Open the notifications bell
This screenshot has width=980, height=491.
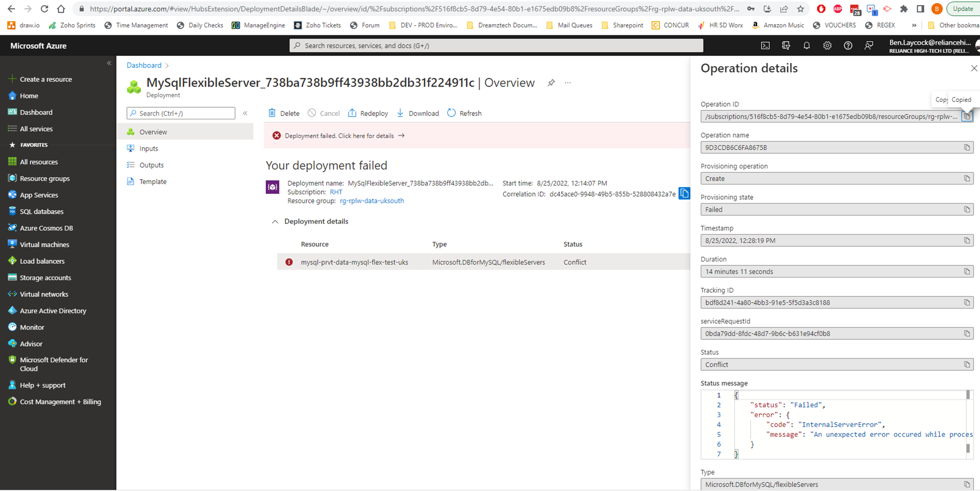[807, 46]
